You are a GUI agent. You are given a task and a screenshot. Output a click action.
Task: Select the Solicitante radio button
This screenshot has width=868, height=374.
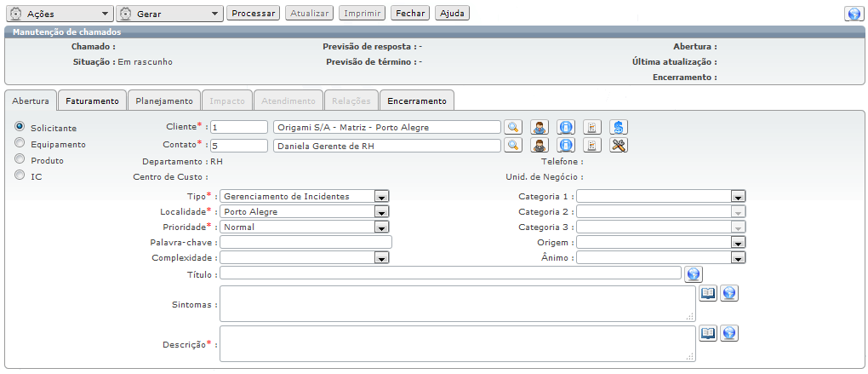[20, 126]
